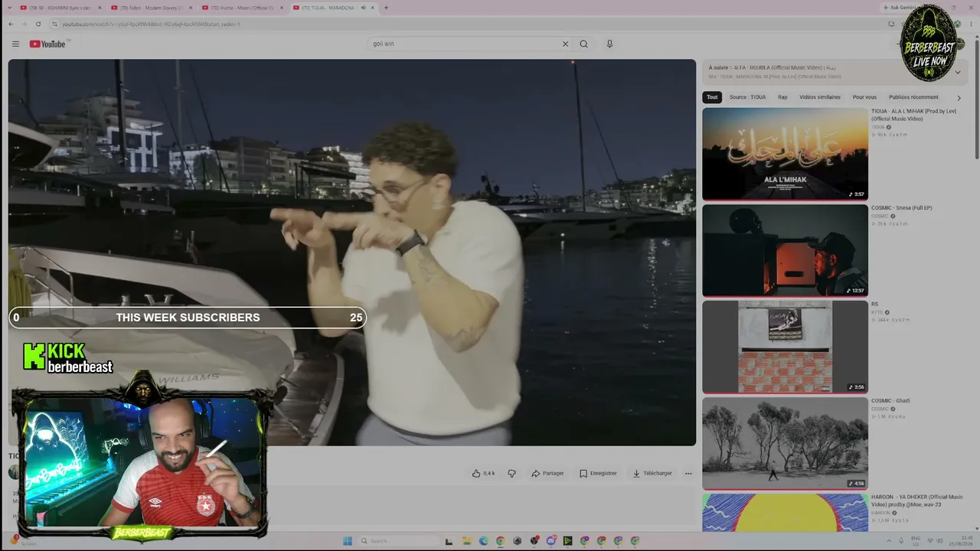980x551 pixels.
Task: Open the Windows Start menu
Action: point(347,541)
